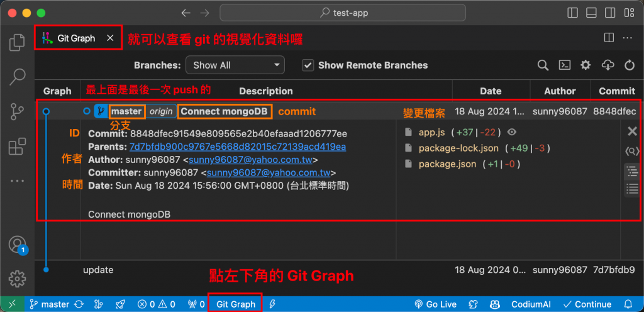Split the editor right

click(x=609, y=38)
